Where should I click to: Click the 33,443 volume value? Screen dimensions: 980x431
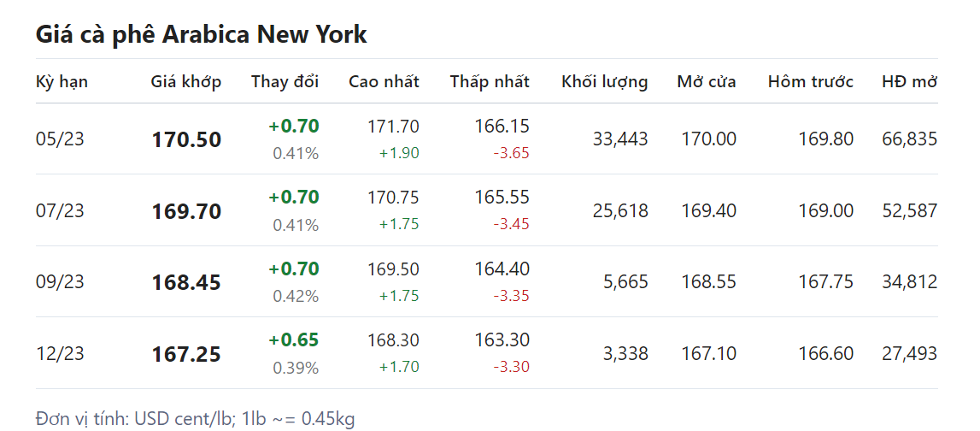(x=620, y=139)
